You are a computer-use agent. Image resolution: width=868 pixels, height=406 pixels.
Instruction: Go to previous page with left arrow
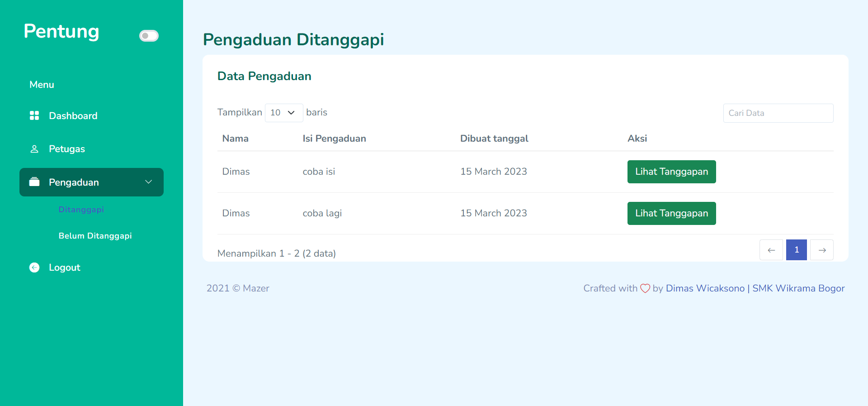coord(771,250)
